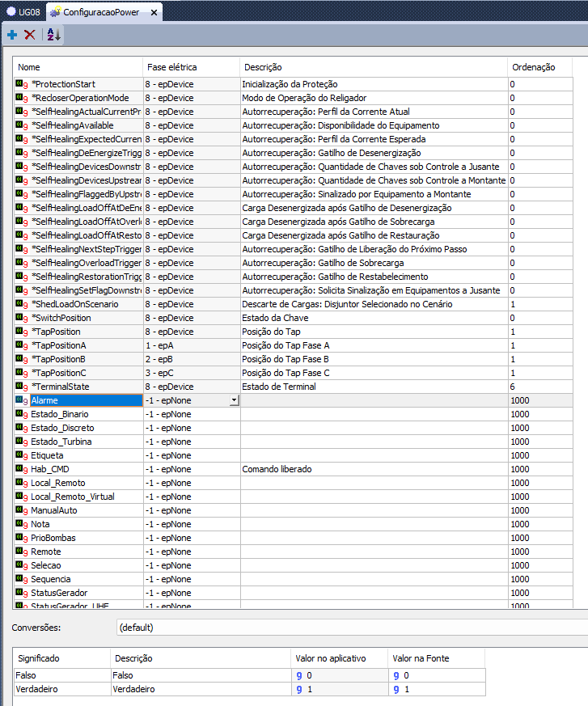Close the ConfiguracaoPower tab
Viewport: 588px width, 706px height.
coord(154,13)
